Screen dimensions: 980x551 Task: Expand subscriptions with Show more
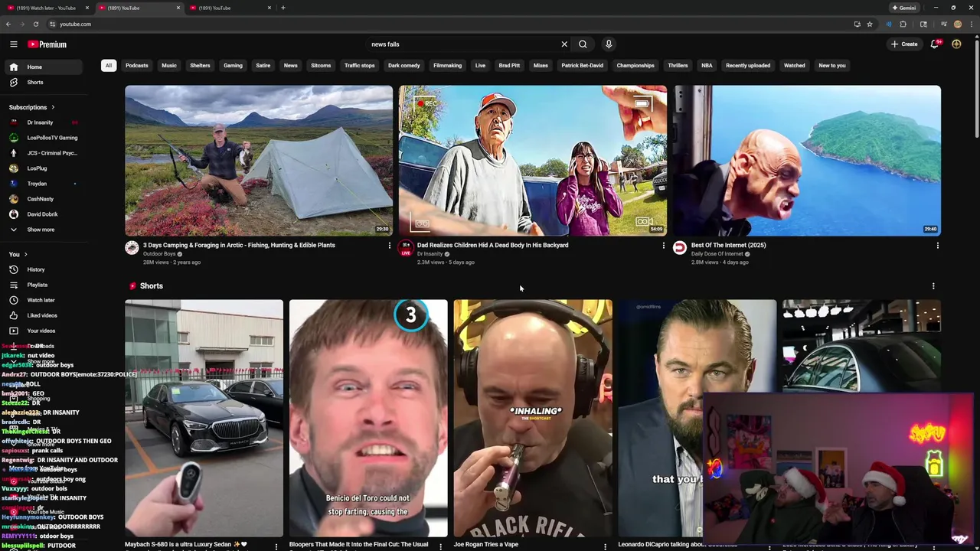[x=44, y=230]
